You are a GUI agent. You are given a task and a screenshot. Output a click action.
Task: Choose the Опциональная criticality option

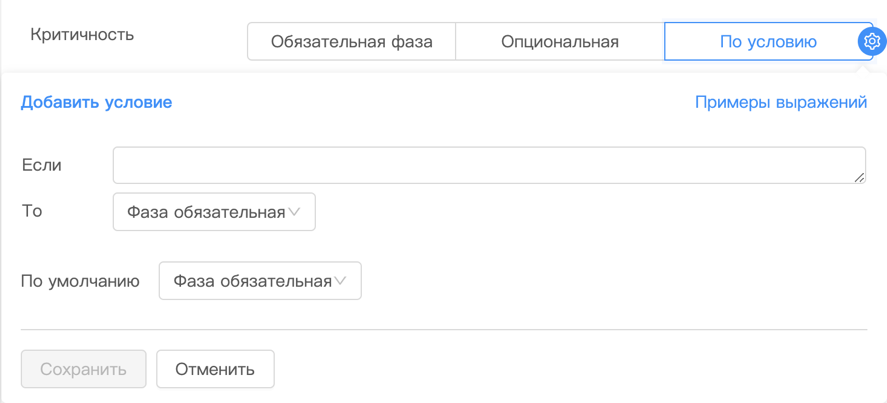(560, 42)
